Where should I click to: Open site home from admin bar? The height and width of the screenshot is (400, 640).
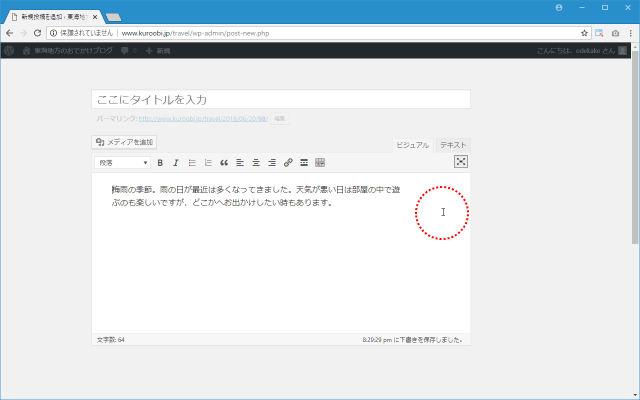[68, 51]
